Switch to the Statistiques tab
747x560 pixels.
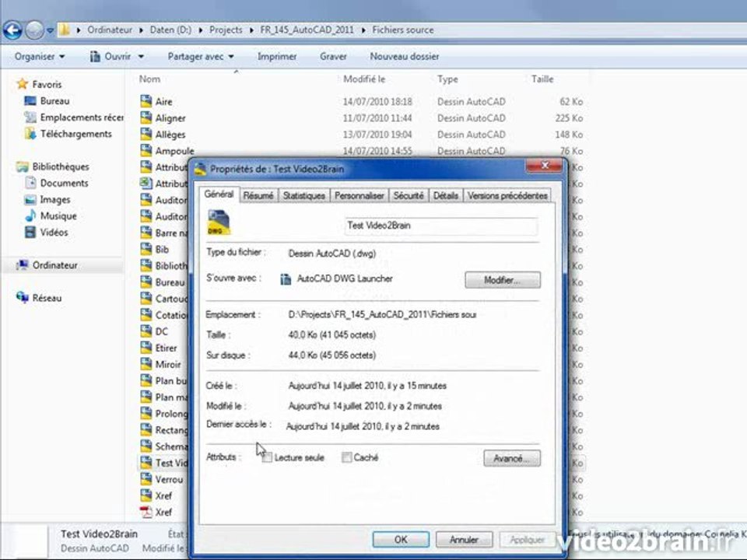pos(303,196)
